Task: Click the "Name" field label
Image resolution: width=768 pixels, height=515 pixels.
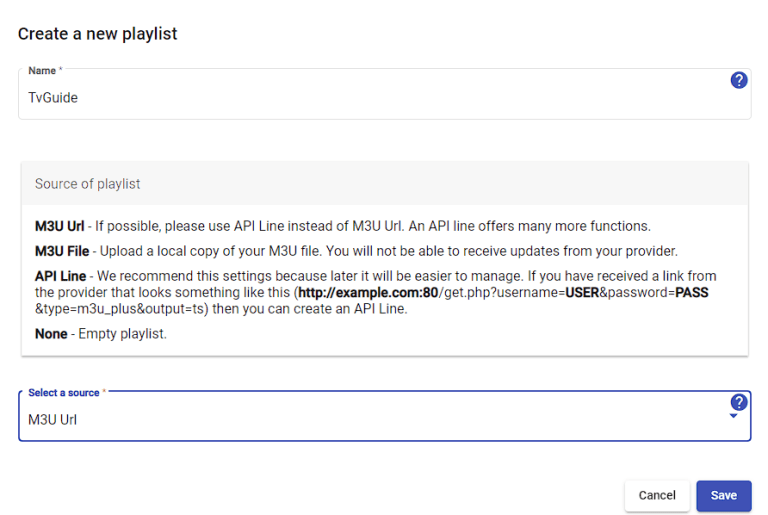Action: click(42, 71)
